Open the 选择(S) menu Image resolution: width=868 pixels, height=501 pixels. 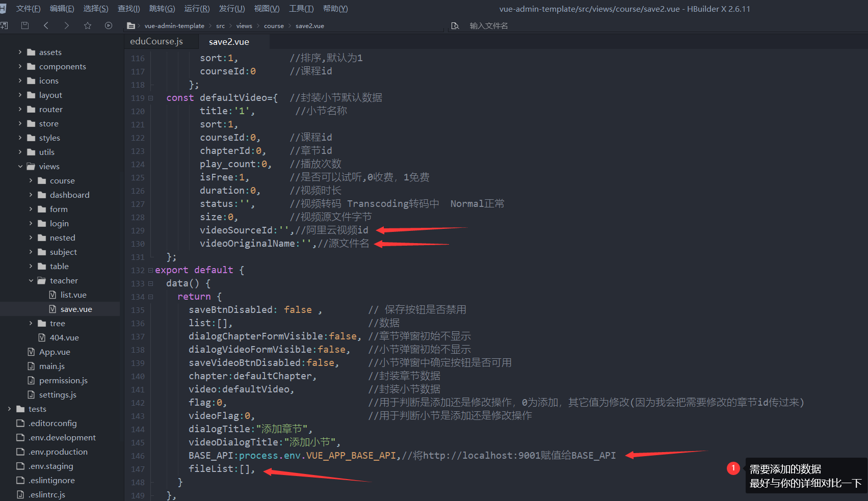point(96,9)
